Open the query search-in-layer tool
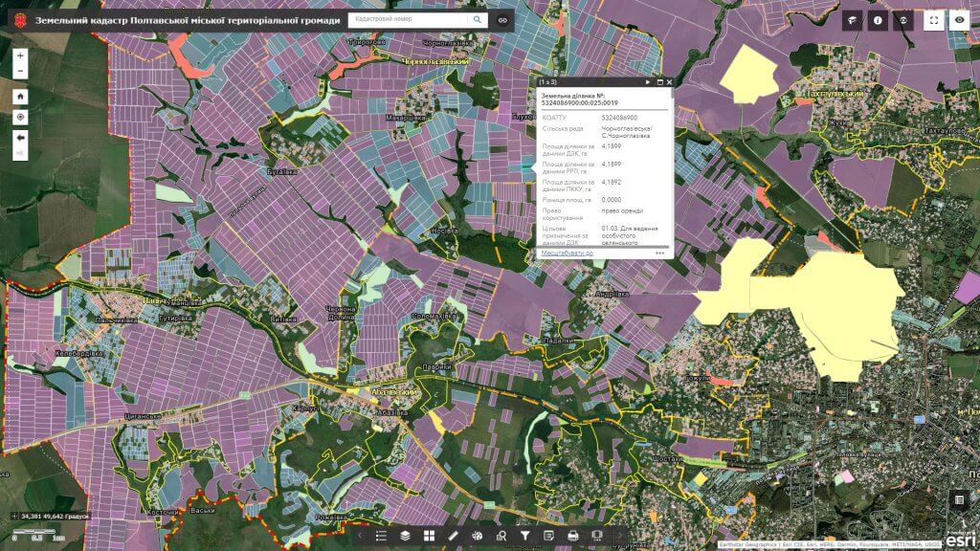Screen dimensions: 980x551 point(501,536)
